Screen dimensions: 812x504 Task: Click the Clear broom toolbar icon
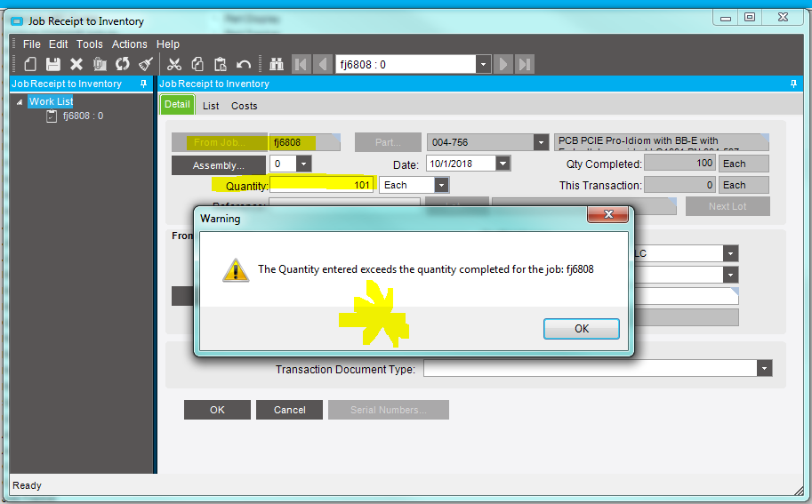point(146,64)
